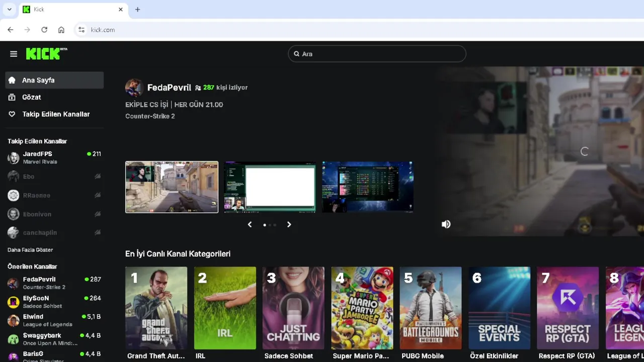The image size is (644, 362).
Task: Click Özel Etkinlikler category label
Action: pyautogui.click(x=494, y=356)
